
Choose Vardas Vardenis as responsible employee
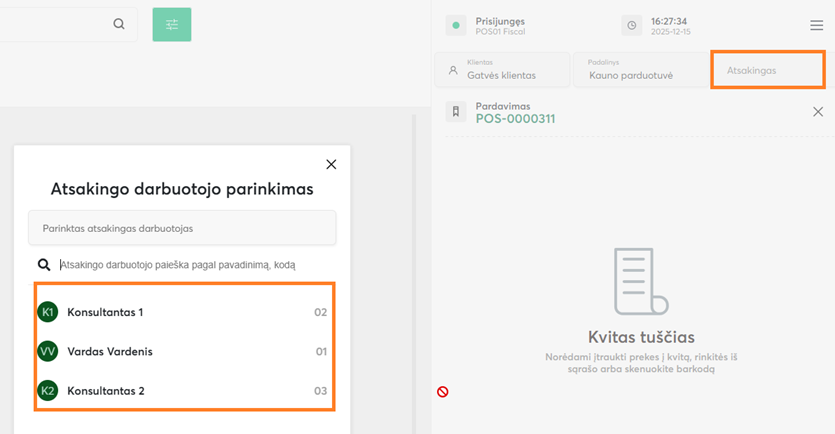pyautogui.click(x=110, y=351)
